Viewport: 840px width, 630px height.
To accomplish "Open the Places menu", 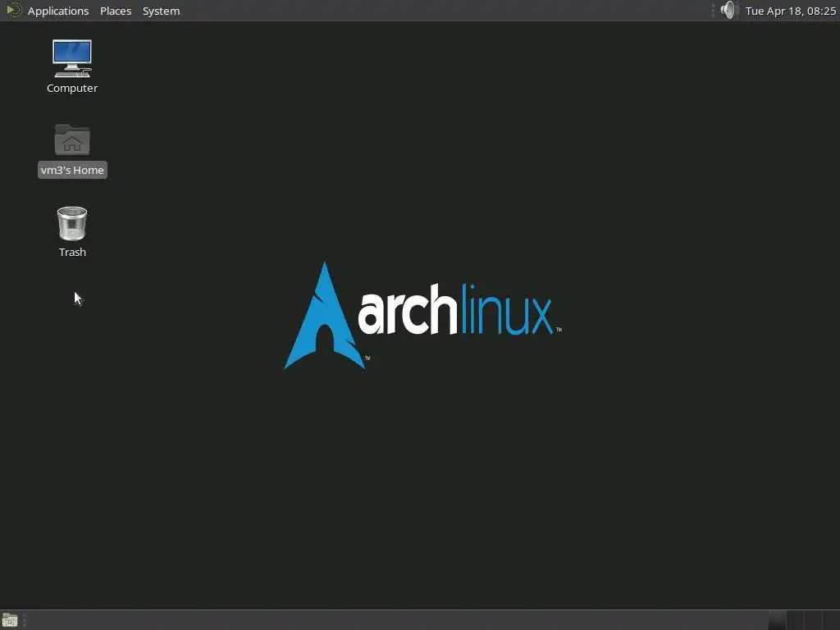I will [115, 11].
